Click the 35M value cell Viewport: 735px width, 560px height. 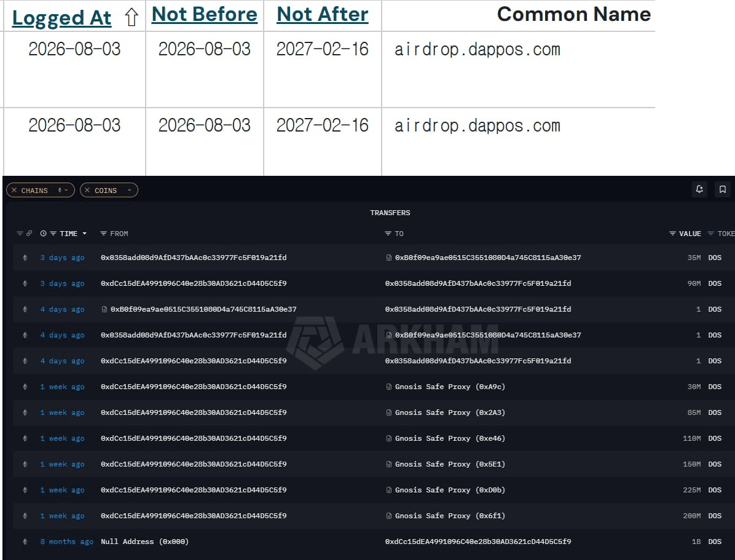[x=694, y=258]
